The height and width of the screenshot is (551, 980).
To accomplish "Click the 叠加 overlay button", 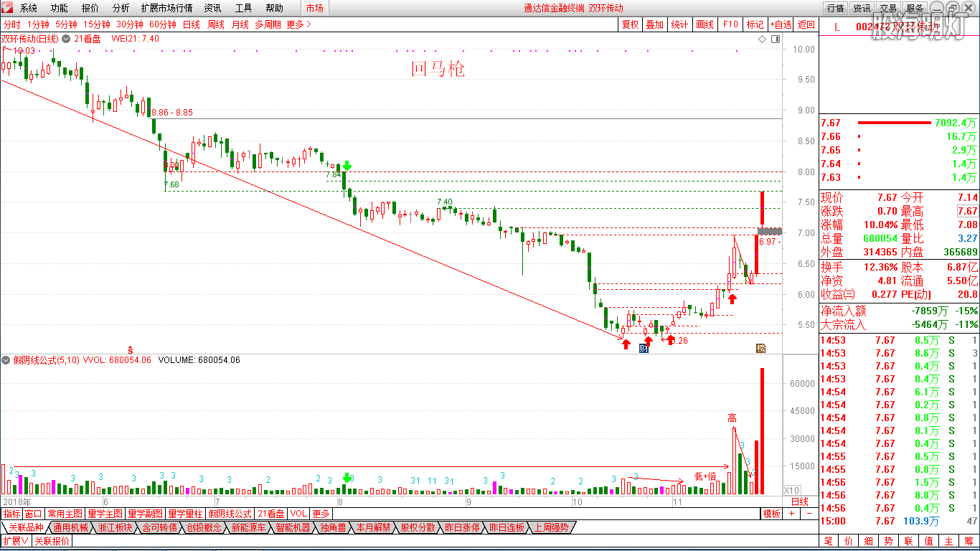I will (x=654, y=24).
